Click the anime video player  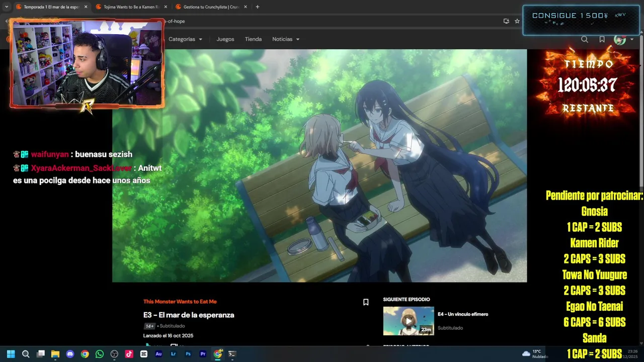(x=319, y=165)
